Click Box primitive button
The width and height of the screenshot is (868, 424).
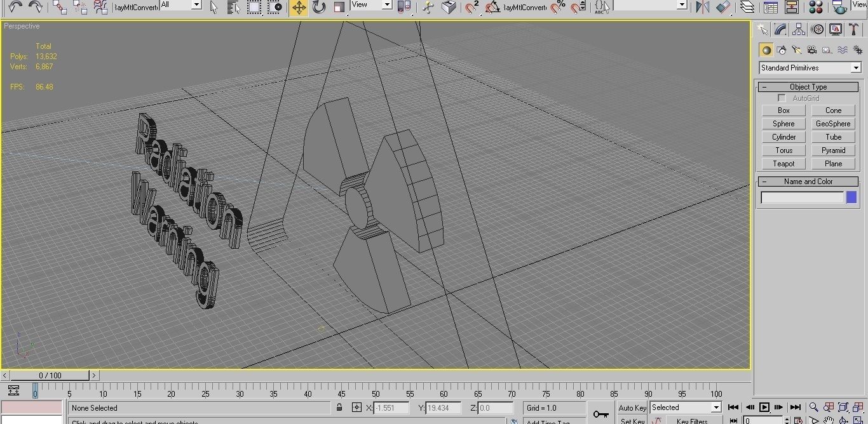pyautogui.click(x=783, y=110)
